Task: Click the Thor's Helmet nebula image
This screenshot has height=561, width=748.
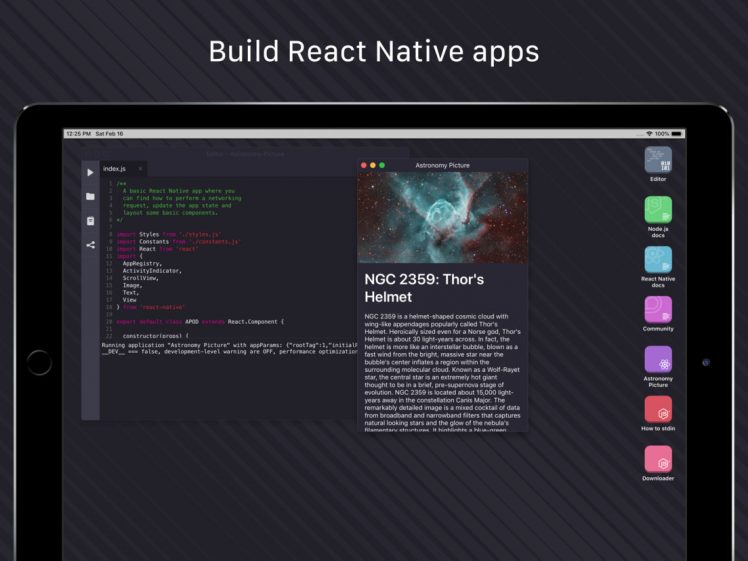Action: (442, 217)
